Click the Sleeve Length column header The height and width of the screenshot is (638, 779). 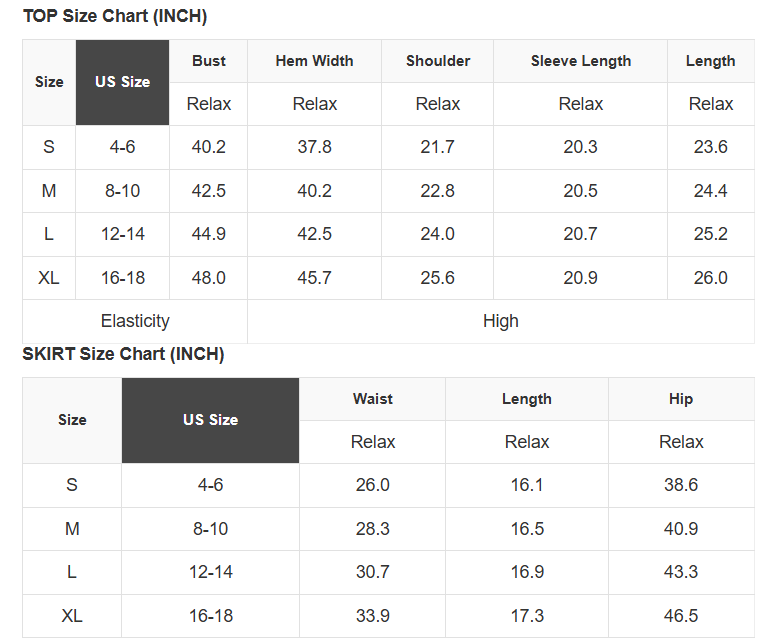581,61
